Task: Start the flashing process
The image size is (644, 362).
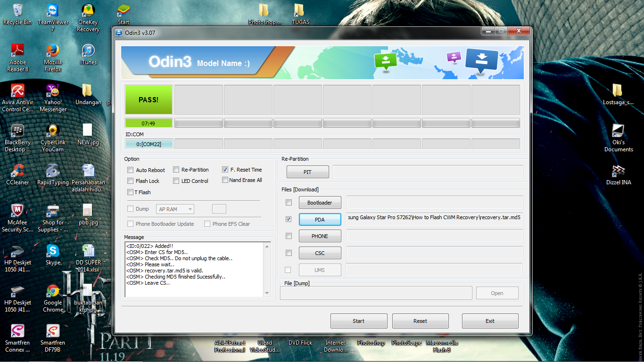Action: coord(359,321)
